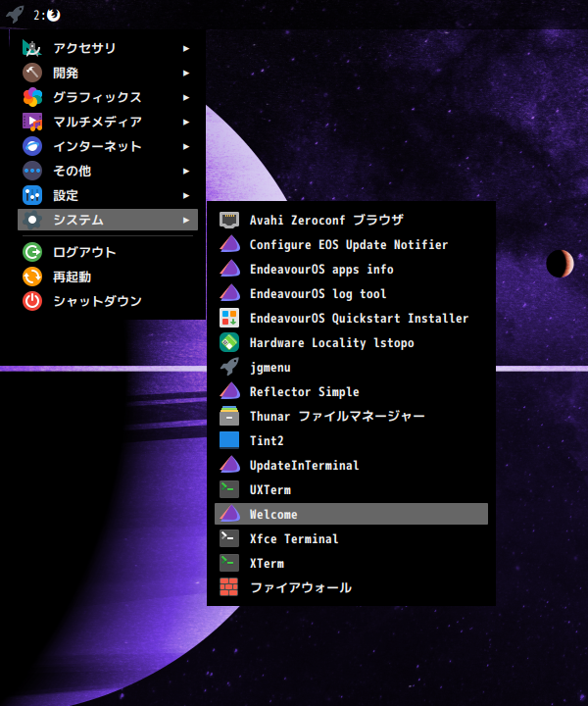This screenshot has height=706, width=588.
Task: Click the システム gear icon
Action: 32,220
